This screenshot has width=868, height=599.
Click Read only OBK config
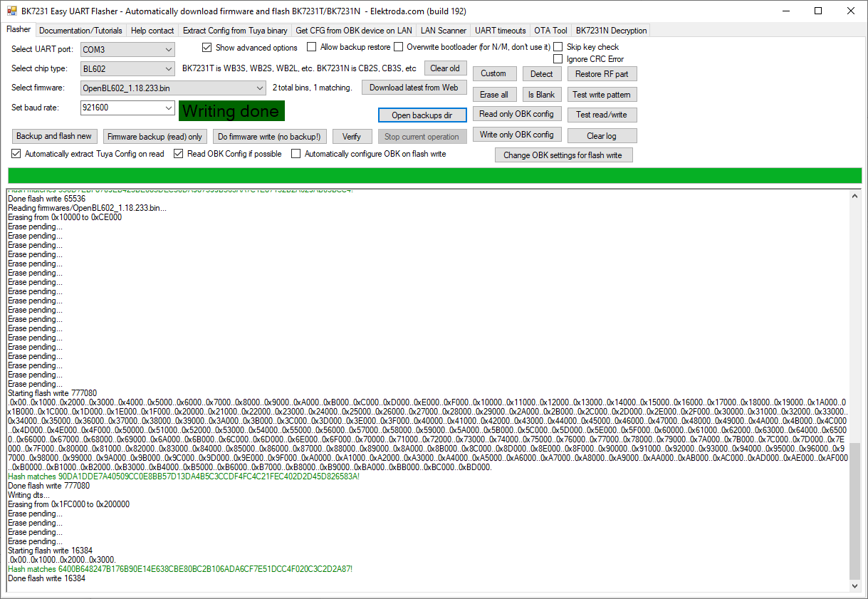[516, 114]
